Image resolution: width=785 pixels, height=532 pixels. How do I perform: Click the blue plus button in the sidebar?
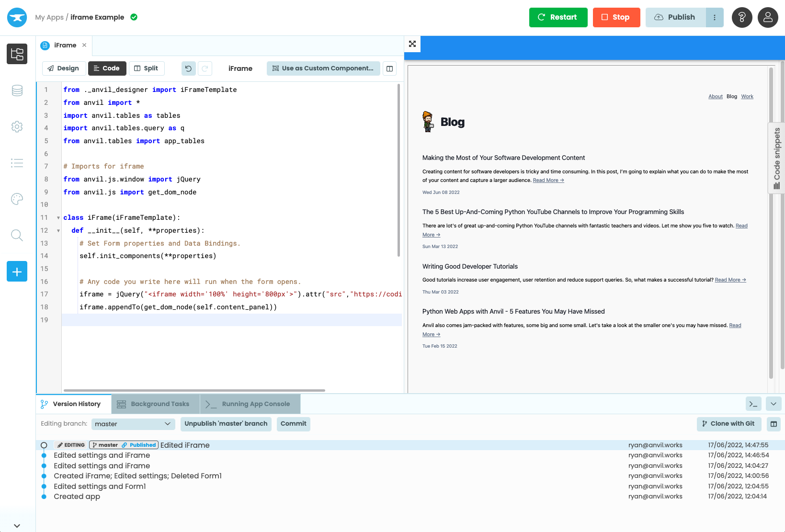pos(17,272)
